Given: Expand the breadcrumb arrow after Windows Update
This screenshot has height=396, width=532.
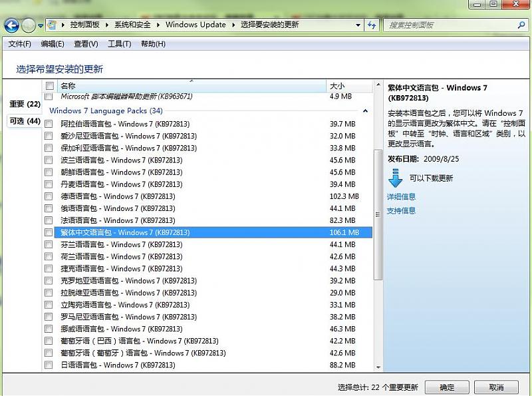Looking at the screenshot, I should [233, 25].
